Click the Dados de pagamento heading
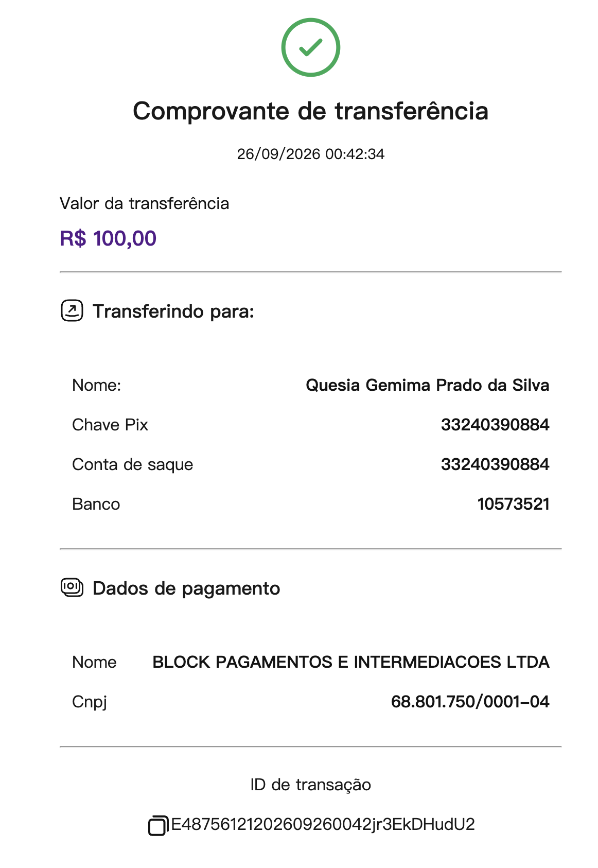The image size is (598, 868). click(186, 588)
